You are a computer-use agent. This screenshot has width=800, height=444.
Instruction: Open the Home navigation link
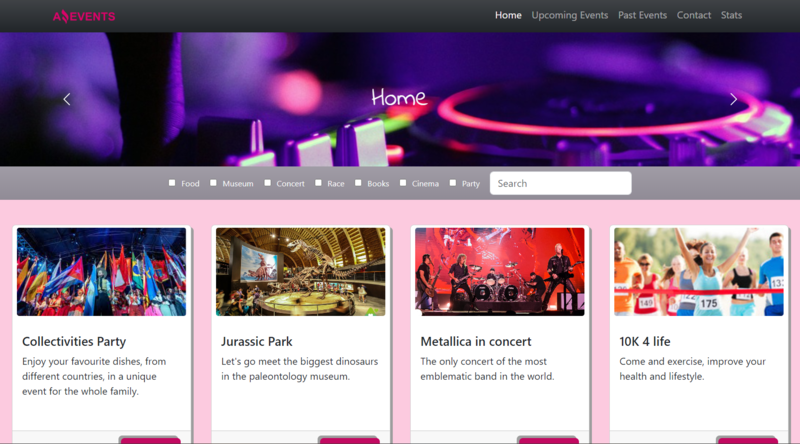point(508,15)
